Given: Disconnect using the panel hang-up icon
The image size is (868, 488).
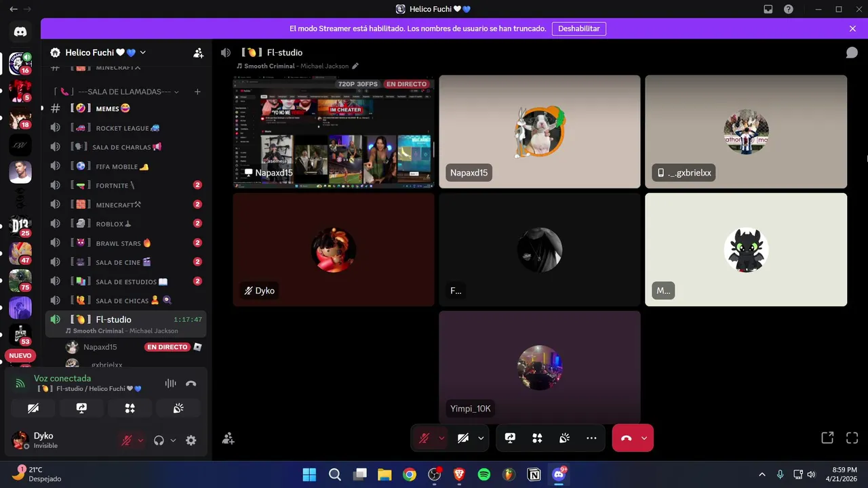Looking at the screenshot, I should pos(191,384).
